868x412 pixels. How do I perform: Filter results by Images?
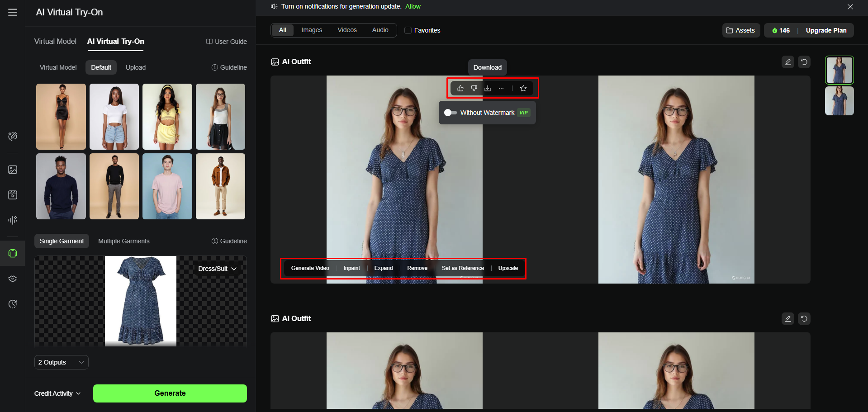coord(312,30)
